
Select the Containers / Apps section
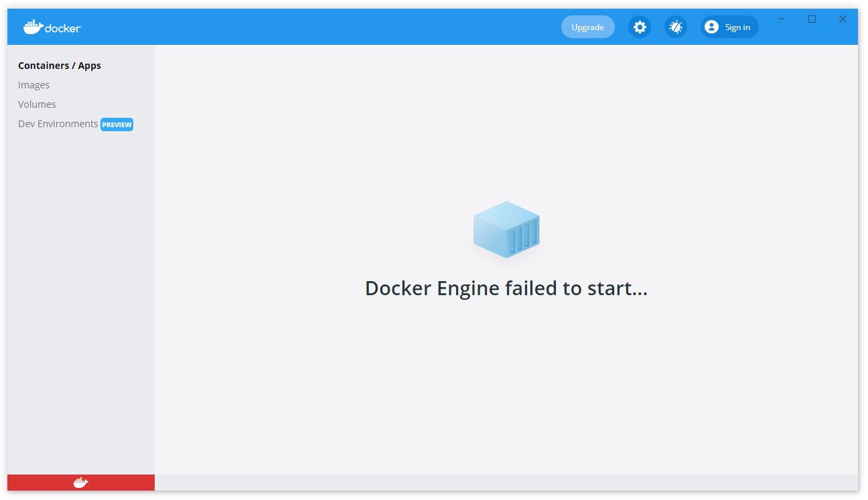[x=60, y=65]
